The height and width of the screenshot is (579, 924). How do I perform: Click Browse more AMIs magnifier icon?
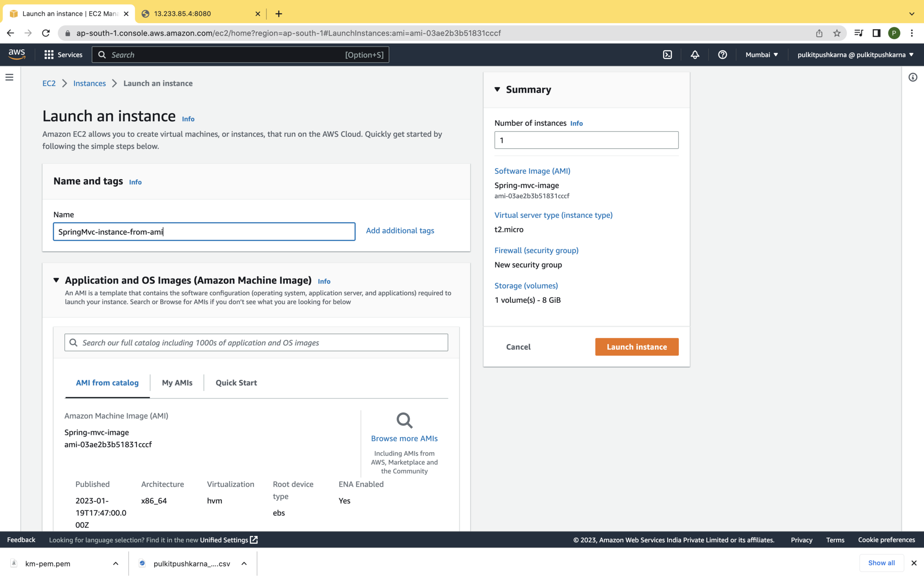404,420
